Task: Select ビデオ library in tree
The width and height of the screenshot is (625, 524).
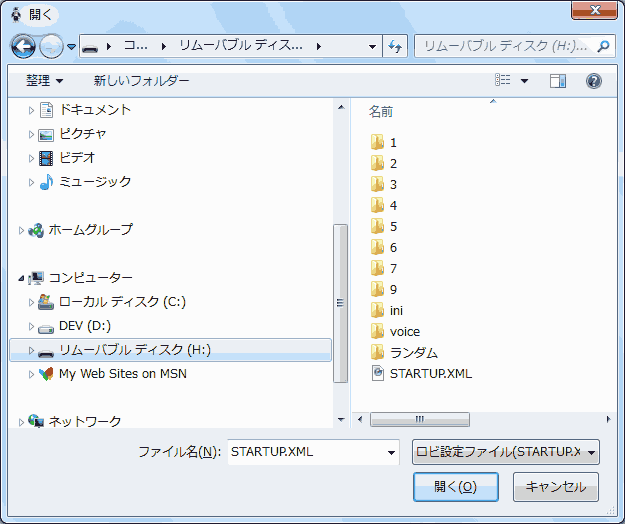Action: pos(77,158)
